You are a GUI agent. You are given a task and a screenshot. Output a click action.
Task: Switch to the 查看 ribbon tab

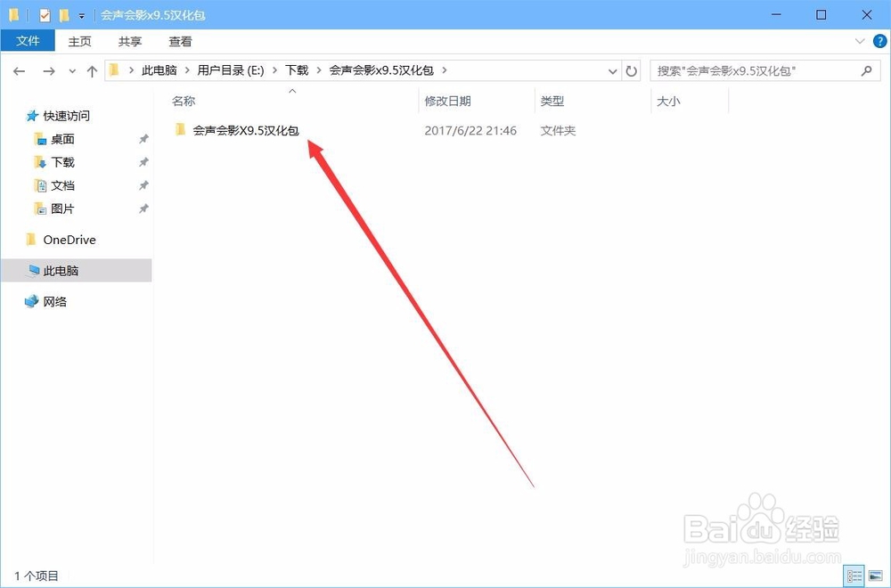[x=179, y=41]
